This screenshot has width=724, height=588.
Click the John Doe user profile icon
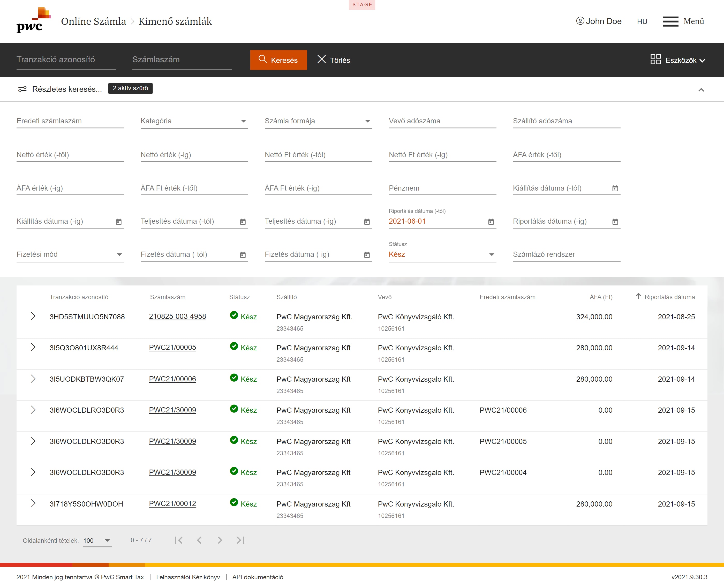click(x=580, y=21)
